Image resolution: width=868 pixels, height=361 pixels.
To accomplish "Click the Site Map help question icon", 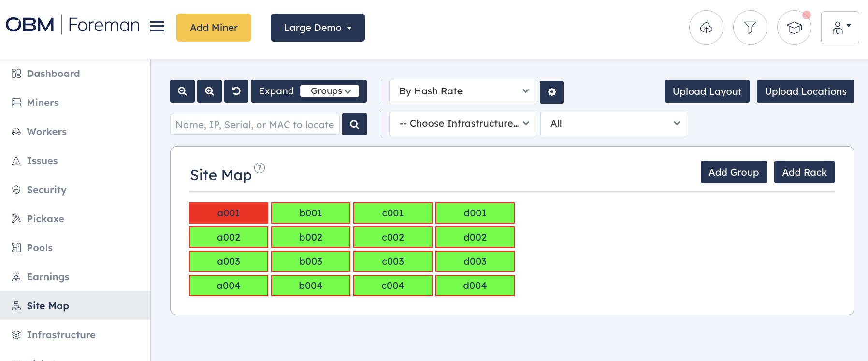I will 260,168.
